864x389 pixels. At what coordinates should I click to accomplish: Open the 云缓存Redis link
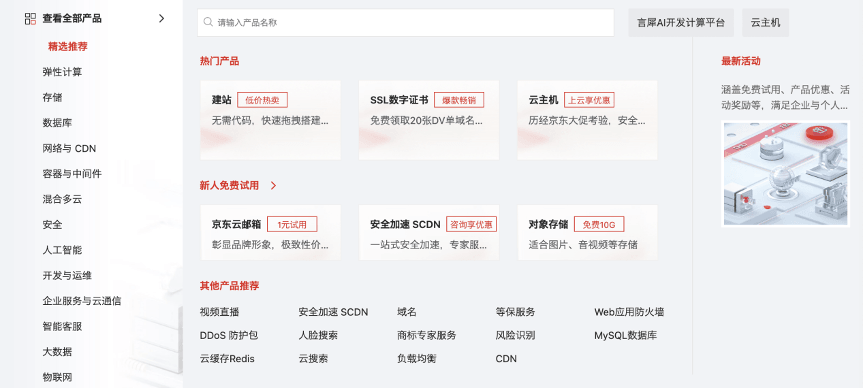(x=227, y=359)
